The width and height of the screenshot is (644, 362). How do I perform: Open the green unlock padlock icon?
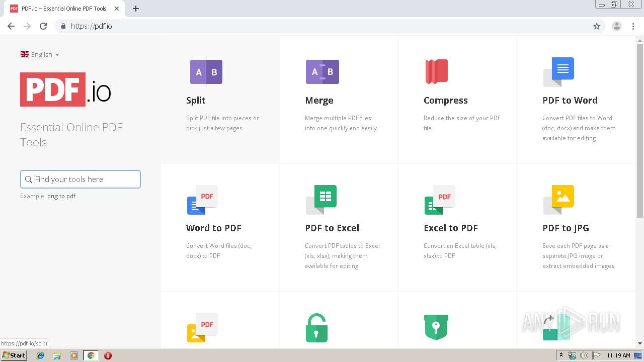coord(317,328)
